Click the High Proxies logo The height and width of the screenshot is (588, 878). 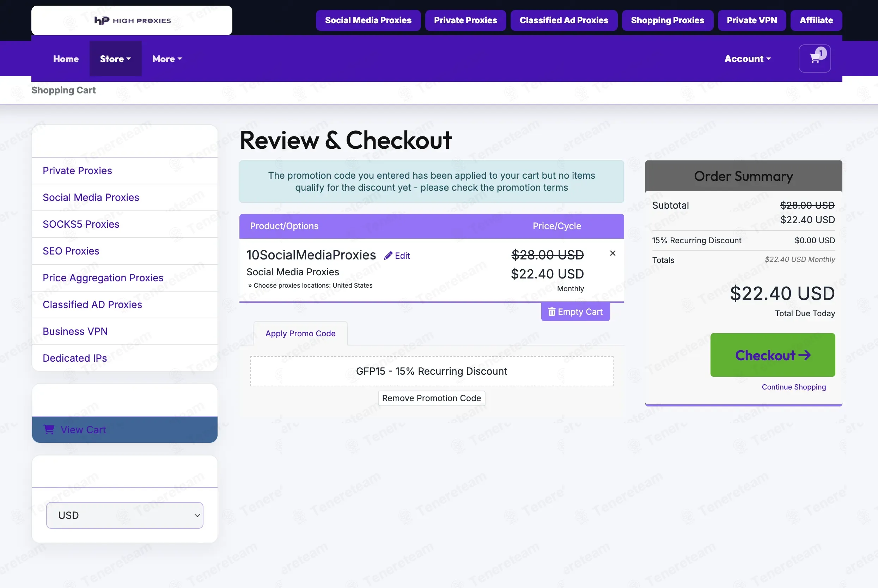[x=132, y=21]
